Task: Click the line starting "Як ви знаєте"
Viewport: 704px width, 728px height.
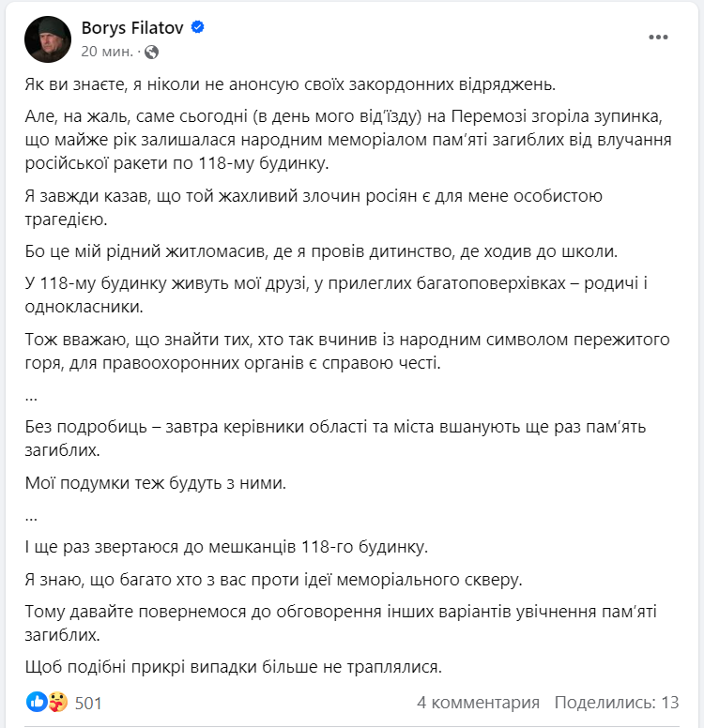Action: coord(292,83)
